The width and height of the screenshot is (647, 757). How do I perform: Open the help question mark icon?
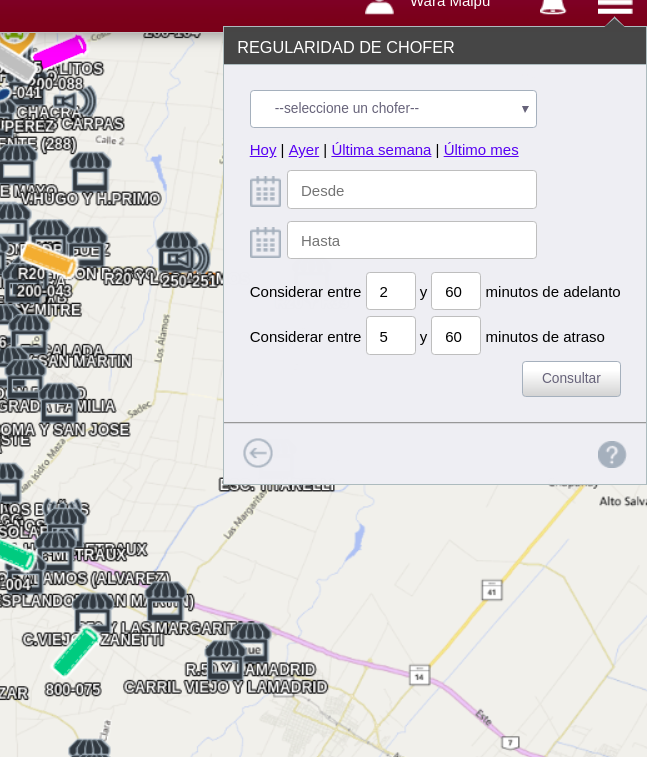pyautogui.click(x=612, y=455)
